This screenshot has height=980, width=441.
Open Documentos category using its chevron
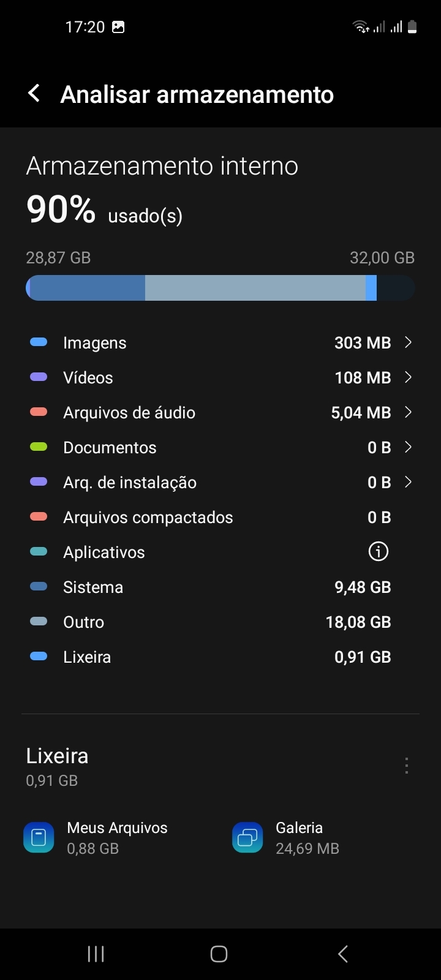coord(409,447)
